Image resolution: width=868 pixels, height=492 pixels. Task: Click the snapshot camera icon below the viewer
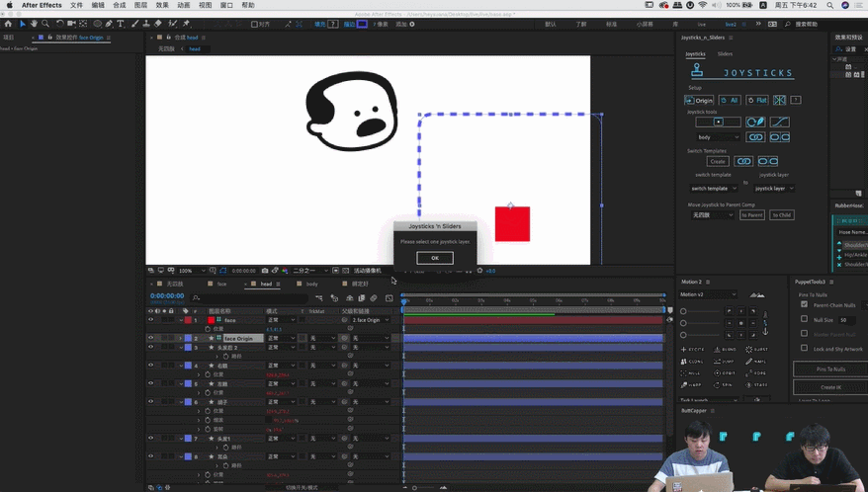265,271
